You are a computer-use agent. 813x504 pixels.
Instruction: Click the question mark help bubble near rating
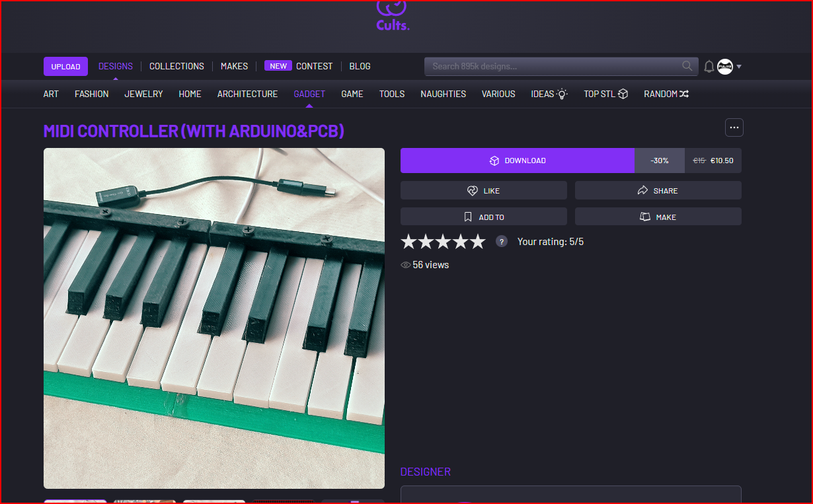tap(501, 241)
